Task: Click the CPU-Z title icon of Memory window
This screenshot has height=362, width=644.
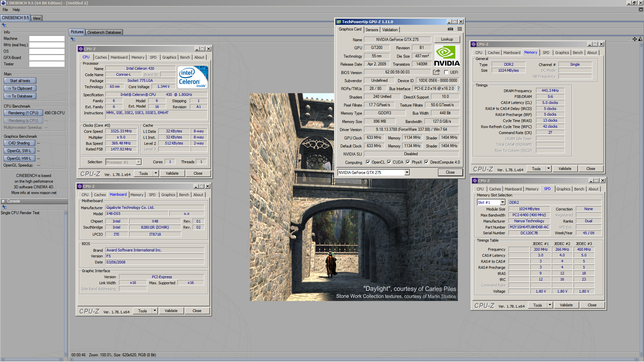Action: (x=474, y=44)
